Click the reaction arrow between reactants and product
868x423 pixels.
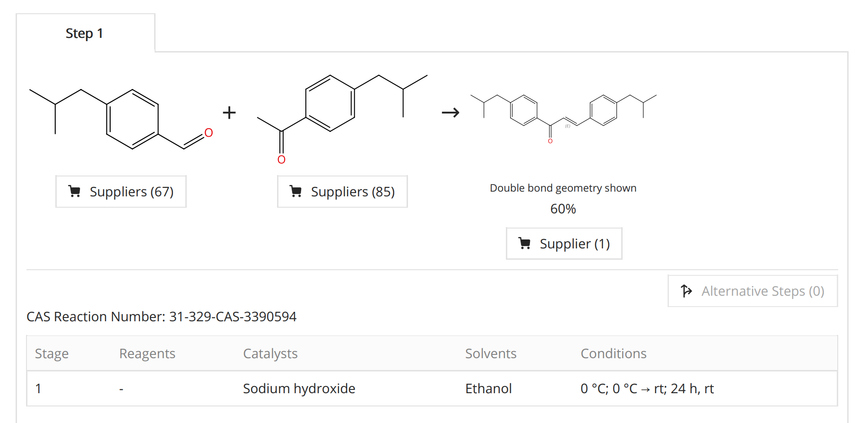point(451,113)
